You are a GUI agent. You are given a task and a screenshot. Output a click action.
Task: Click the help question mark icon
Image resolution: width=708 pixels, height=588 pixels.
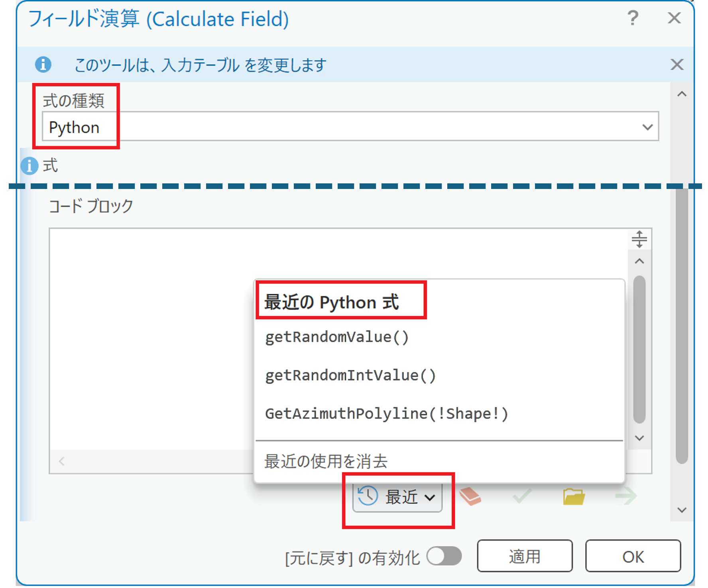(x=633, y=18)
